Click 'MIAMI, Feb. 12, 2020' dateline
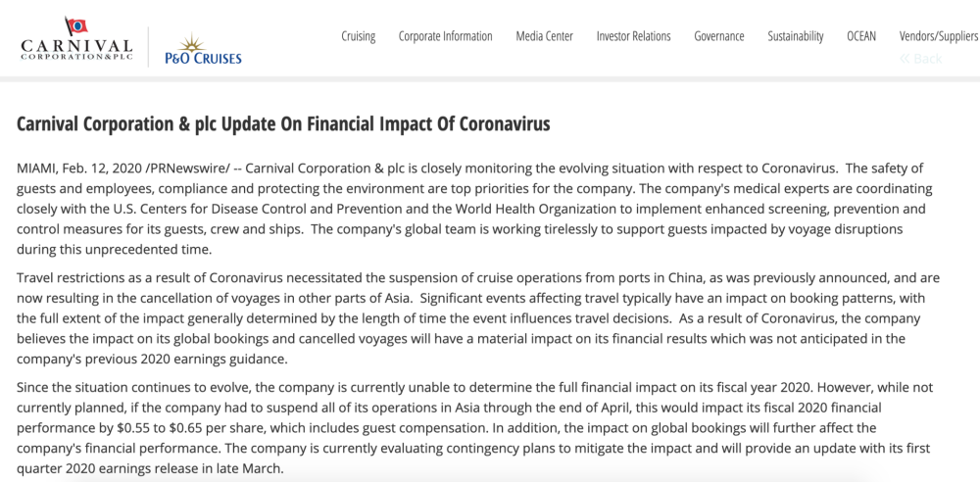 (x=78, y=169)
